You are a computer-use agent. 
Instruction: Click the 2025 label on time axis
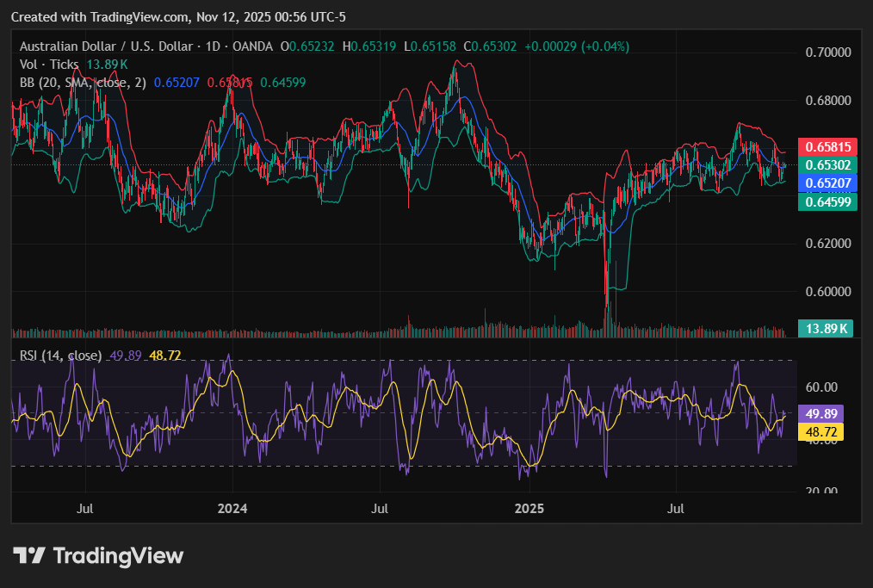pyautogui.click(x=529, y=509)
